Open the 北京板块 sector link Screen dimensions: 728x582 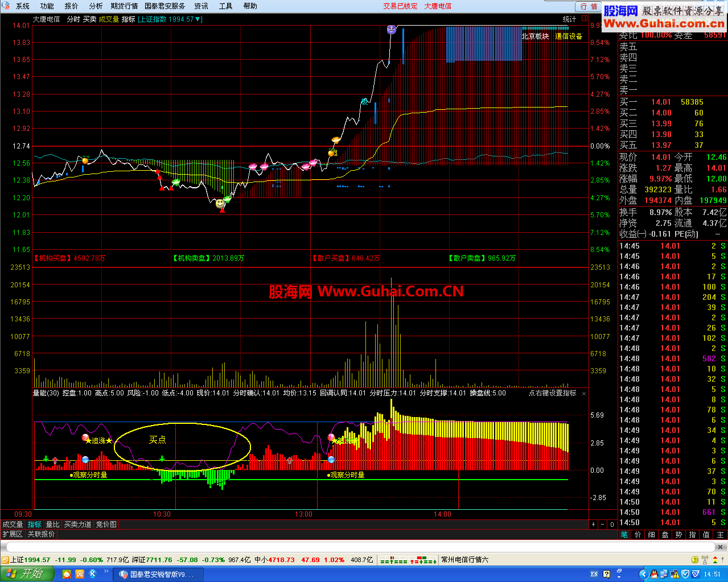tap(535, 36)
